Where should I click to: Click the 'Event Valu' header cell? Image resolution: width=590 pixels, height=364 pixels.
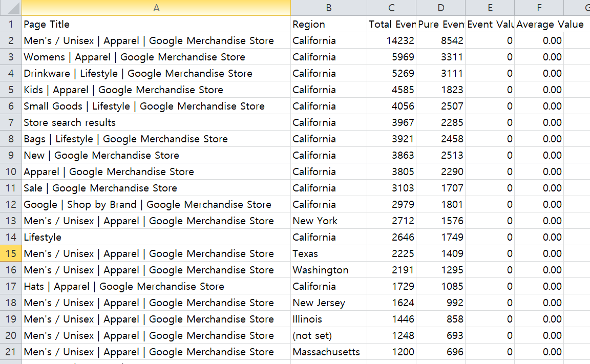click(490, 24)
